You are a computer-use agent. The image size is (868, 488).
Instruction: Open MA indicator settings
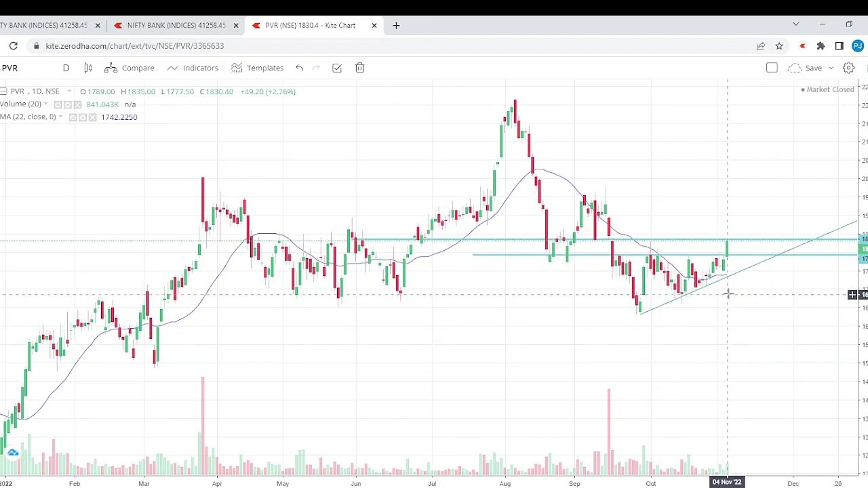(83, 117)
